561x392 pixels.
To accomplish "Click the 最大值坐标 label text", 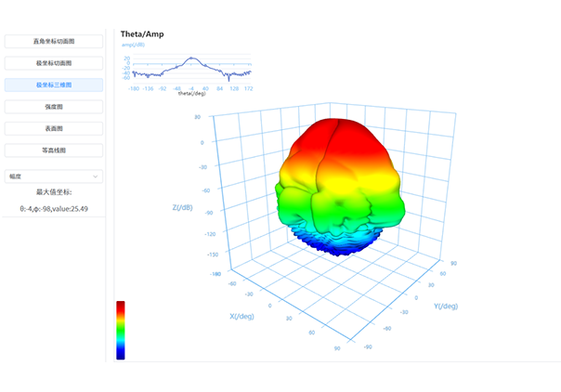I will pyautogui.click(x=54, y=193).
